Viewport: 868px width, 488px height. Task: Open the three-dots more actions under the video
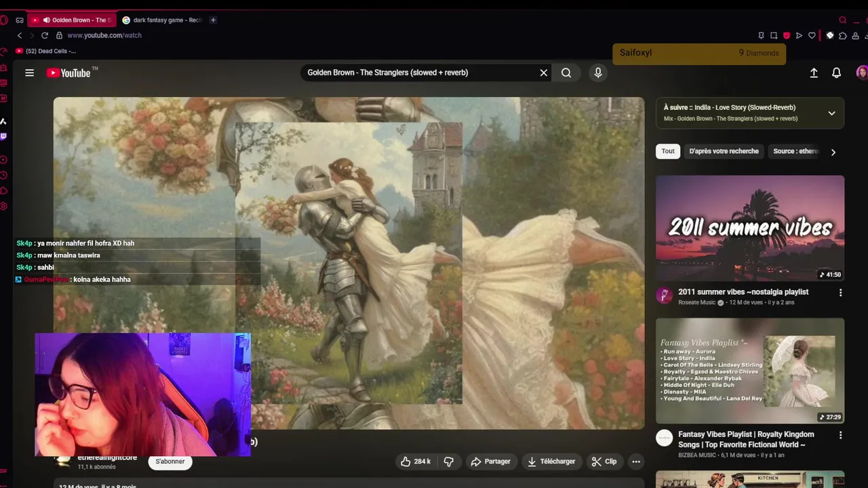coord(636,462)
